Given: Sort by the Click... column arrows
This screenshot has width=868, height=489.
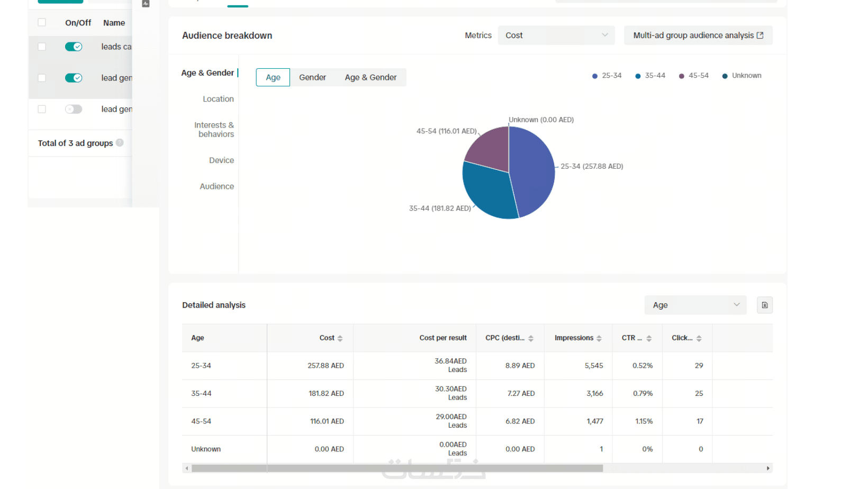Looking at the screenshot, I should pyautogui.click(x=699, y=338).
